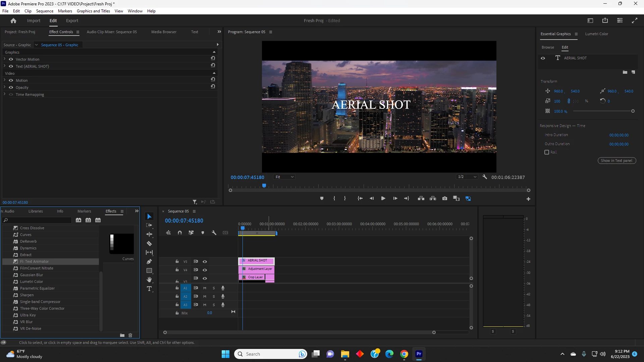
Task: Click Export Frame camera icon
Action: (445, 198)
